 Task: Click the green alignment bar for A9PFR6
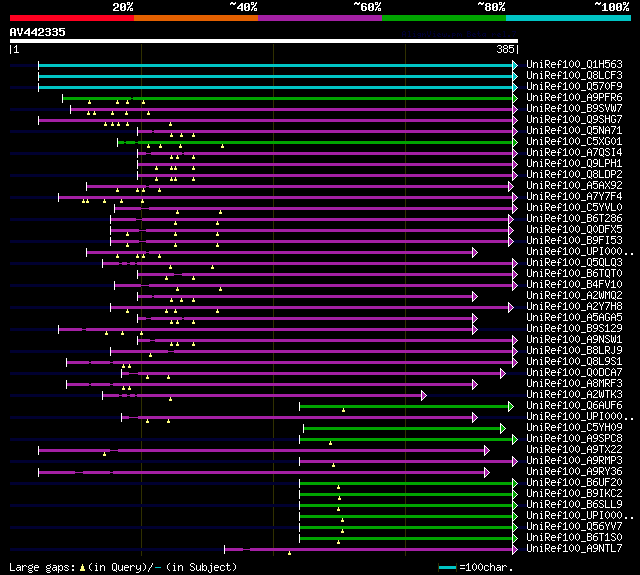(288, 98)
